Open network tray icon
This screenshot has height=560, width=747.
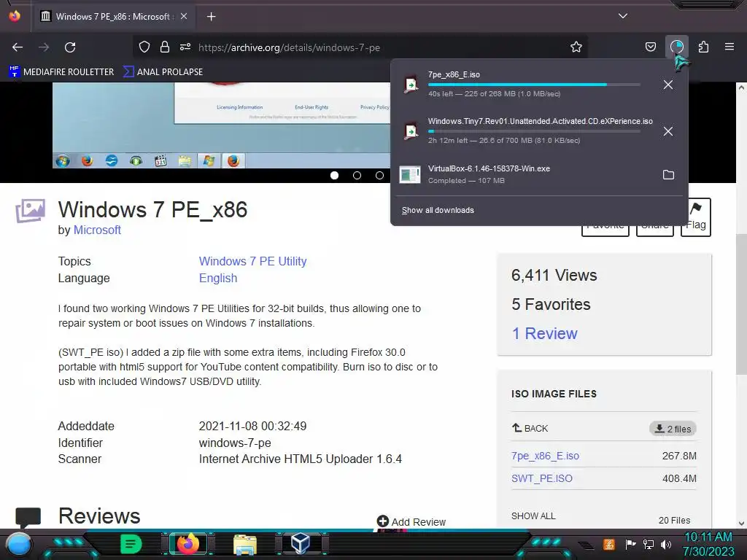click(x=649, y=544)
